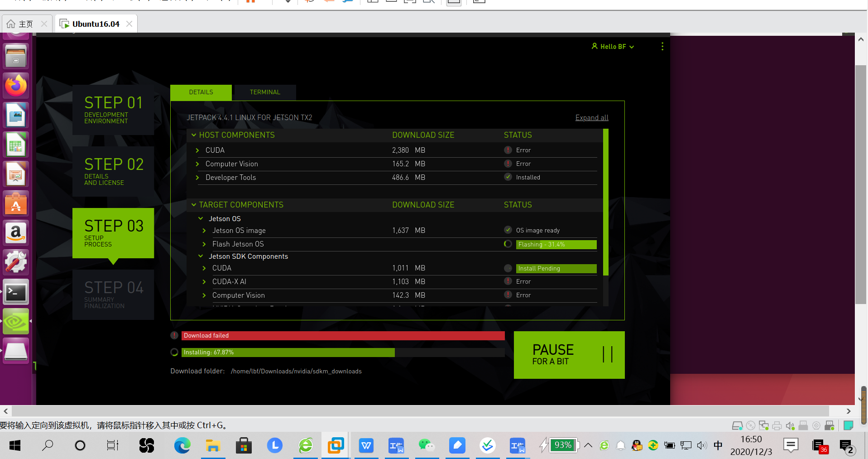Collapse the Jetson SDK Components group
The height and width of the screenshot is (459, 868).
point(201,256)
